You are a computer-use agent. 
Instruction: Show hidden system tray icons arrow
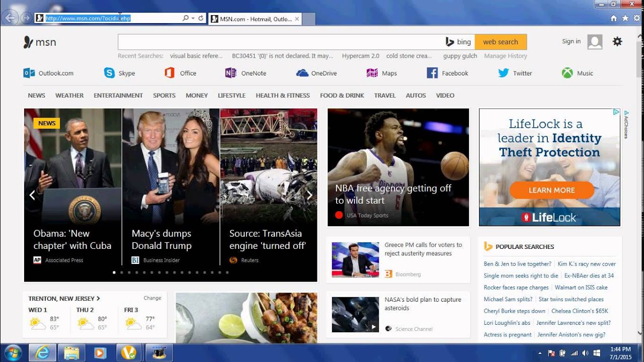540,353
